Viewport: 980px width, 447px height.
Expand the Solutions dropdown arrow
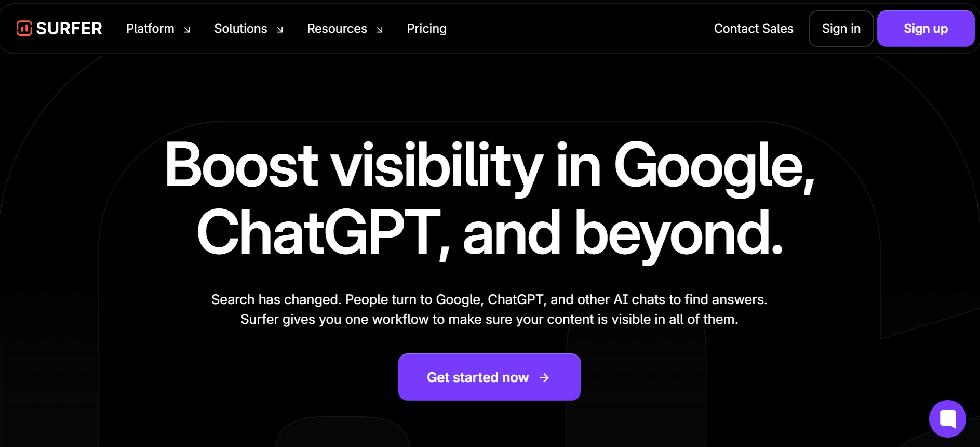point(280,30)
